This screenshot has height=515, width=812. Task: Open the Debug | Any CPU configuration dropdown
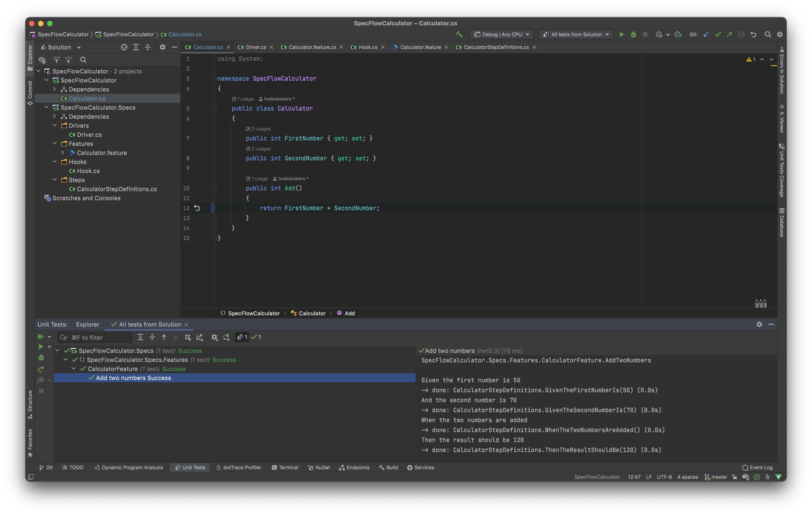point(501,34)
